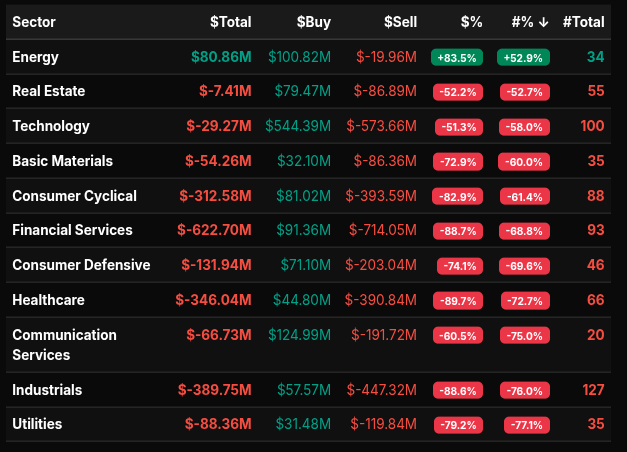
Task: Select the Healthcare sector
Action: tap(48, 300)
